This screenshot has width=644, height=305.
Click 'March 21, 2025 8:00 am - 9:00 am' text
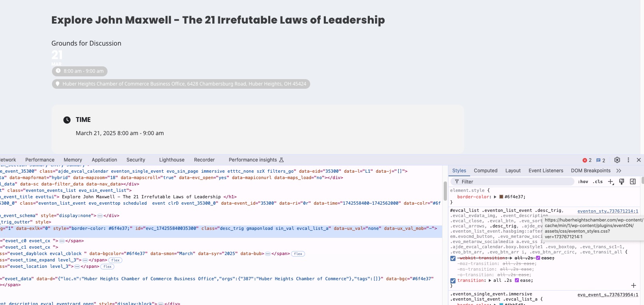(120, 133)
